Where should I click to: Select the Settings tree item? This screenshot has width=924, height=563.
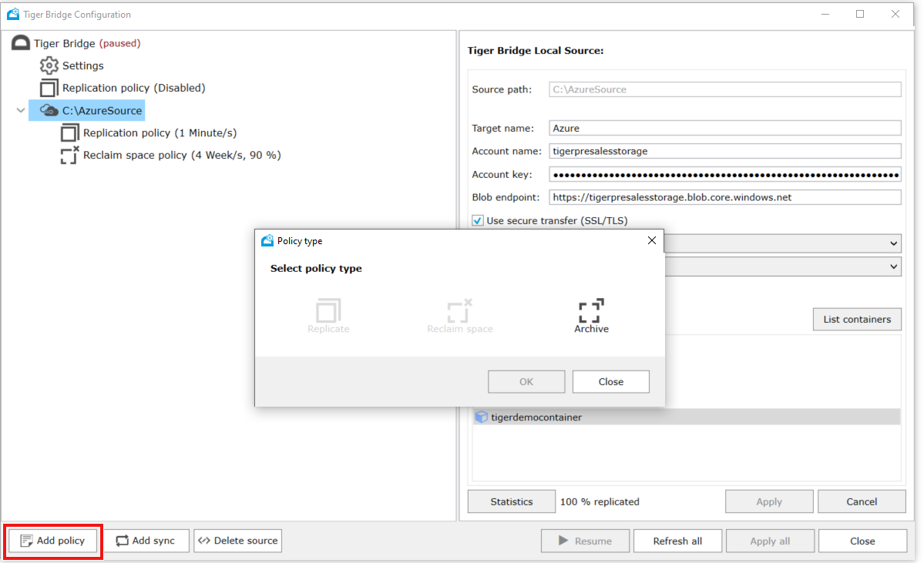point(83,65)
